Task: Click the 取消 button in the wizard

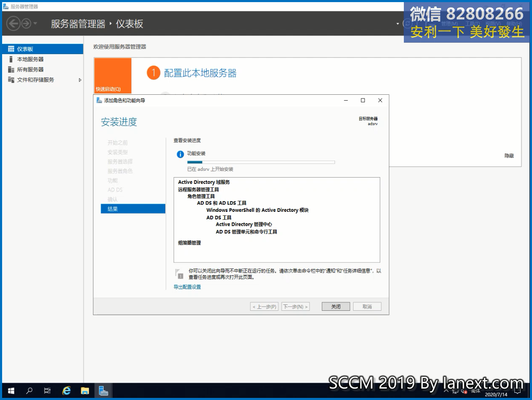Action: click(x=367, y=307)
